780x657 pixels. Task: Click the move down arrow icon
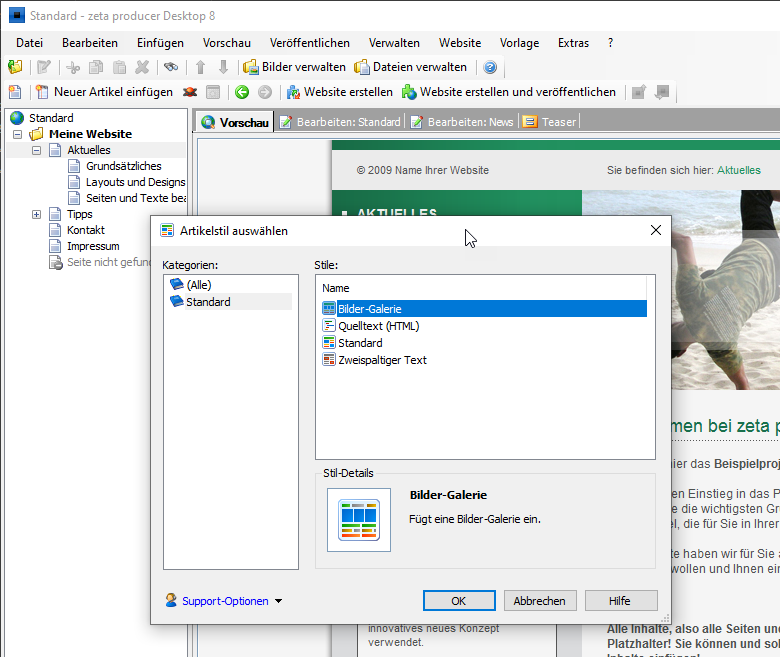click(223, 67)
